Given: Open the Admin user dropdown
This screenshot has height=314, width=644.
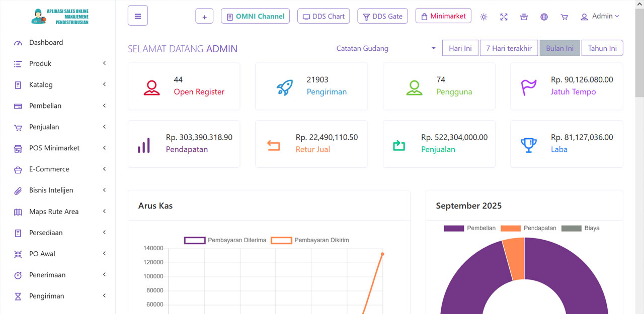Looking at the screenshot, I should 600,16.
